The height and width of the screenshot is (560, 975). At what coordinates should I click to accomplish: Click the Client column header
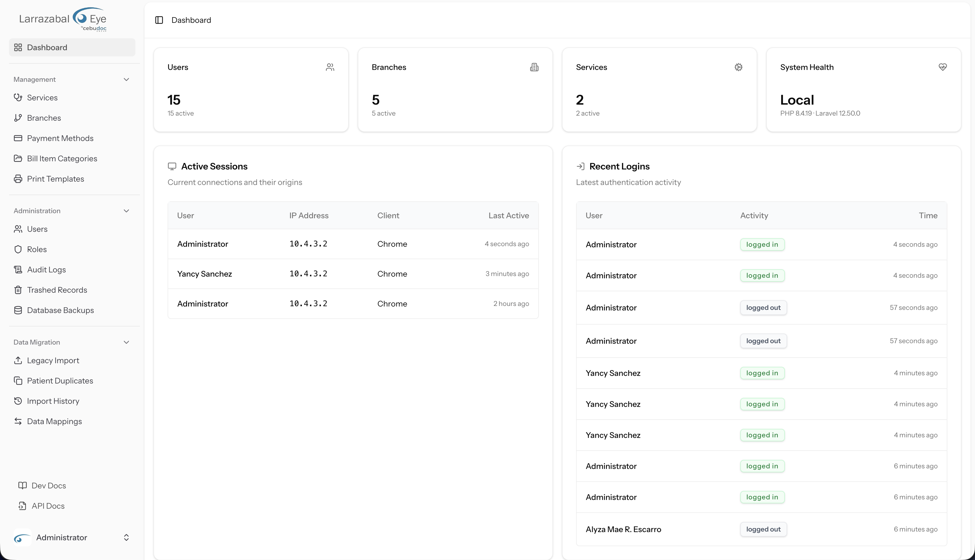pyautogui.click(x=388, y=215)
